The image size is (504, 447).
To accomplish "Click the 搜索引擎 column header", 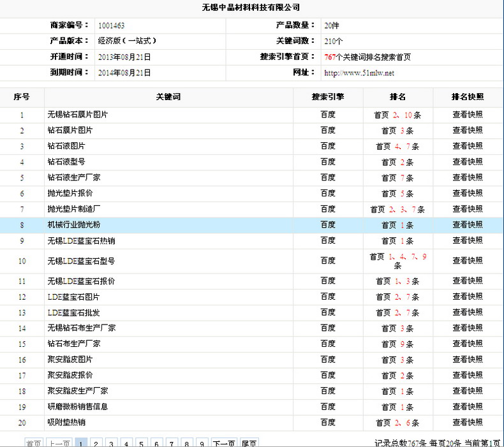I will [x=328, y=97].
